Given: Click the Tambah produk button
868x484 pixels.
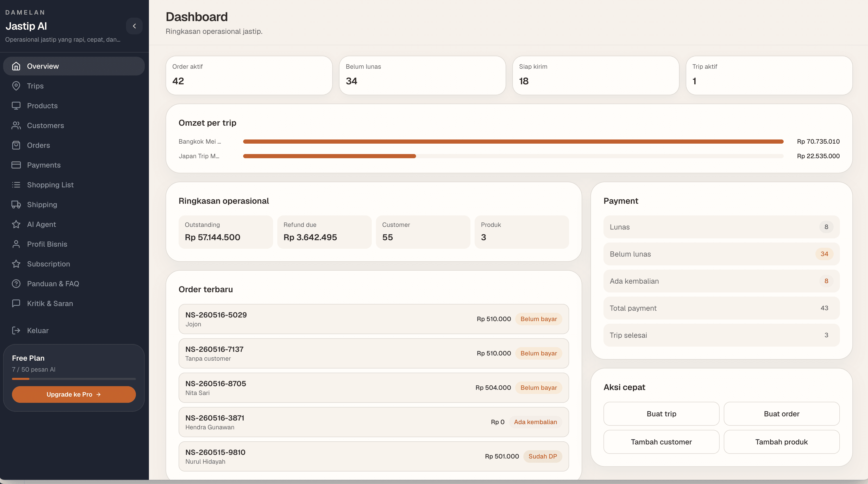Looking at the screenshot, I should (781, 442).
